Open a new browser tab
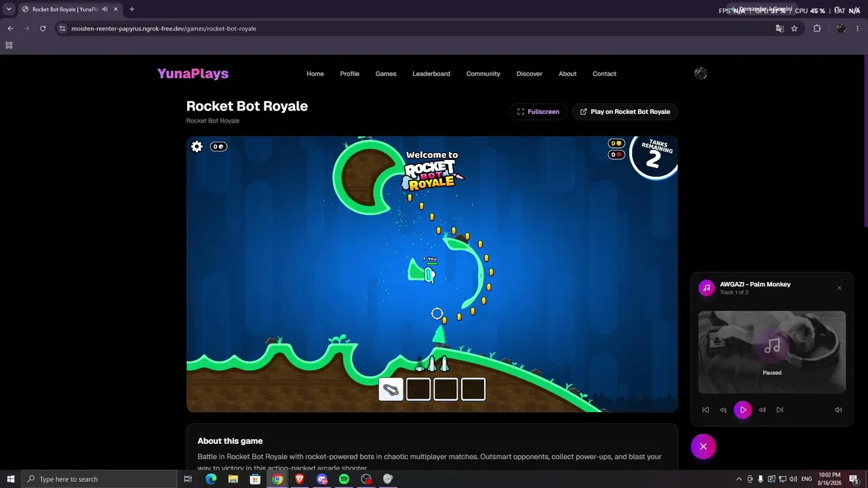 132,9
